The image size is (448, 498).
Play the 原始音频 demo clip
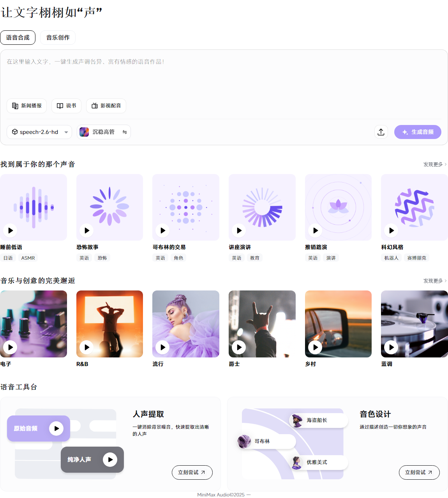(x=56, y=428)
